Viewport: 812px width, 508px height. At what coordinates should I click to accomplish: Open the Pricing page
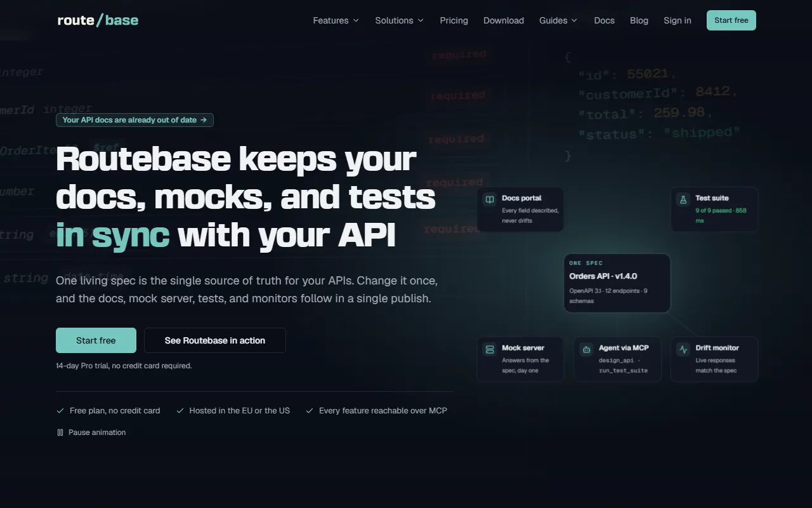pyautogui.click(x=454, y=20)
